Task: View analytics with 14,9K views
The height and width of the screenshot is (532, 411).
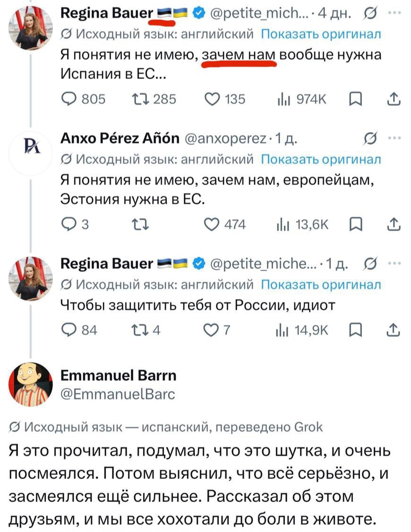Action: 302,330
